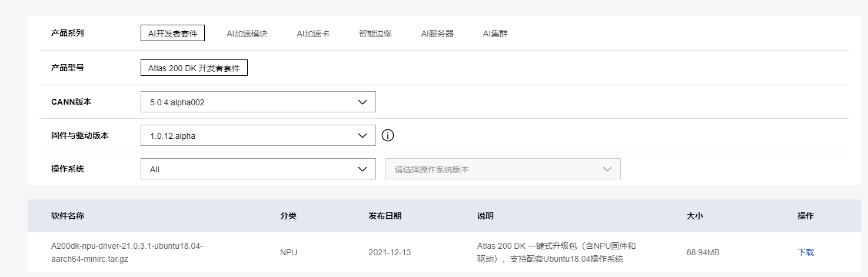Click the NPU category cell
The height and width of the screenshot is (277, 868).
pos(288,252)
